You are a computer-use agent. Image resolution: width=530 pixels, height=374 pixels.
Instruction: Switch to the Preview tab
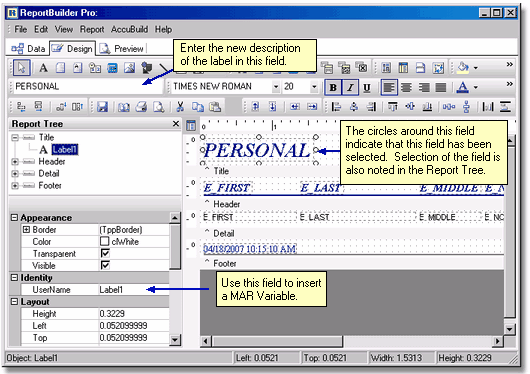click(x=123, y=49)
